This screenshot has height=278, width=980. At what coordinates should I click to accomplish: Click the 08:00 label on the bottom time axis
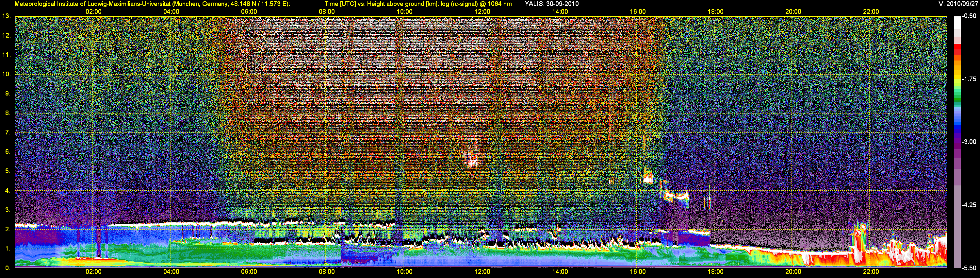coord(327,272)
